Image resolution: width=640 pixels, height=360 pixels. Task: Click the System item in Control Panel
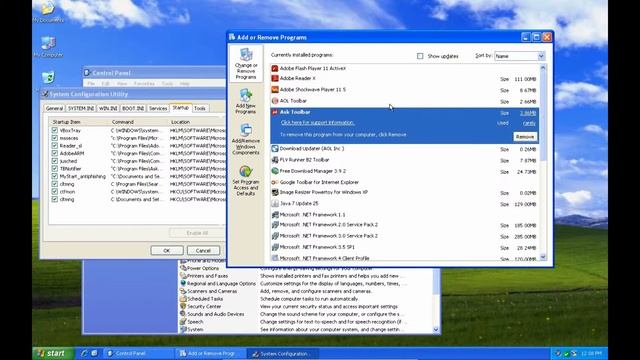(x=195, y=330)
